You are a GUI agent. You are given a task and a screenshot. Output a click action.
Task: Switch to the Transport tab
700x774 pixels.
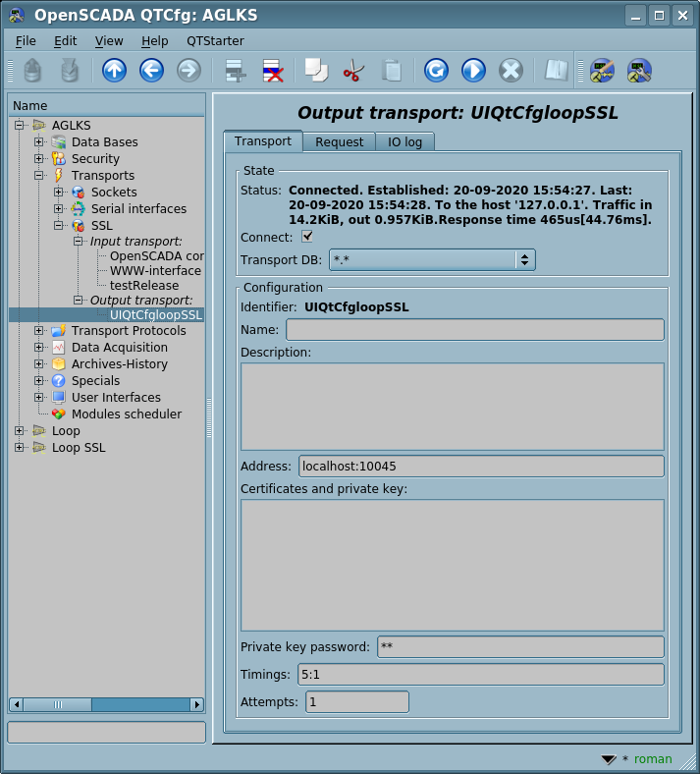point(263,141)
